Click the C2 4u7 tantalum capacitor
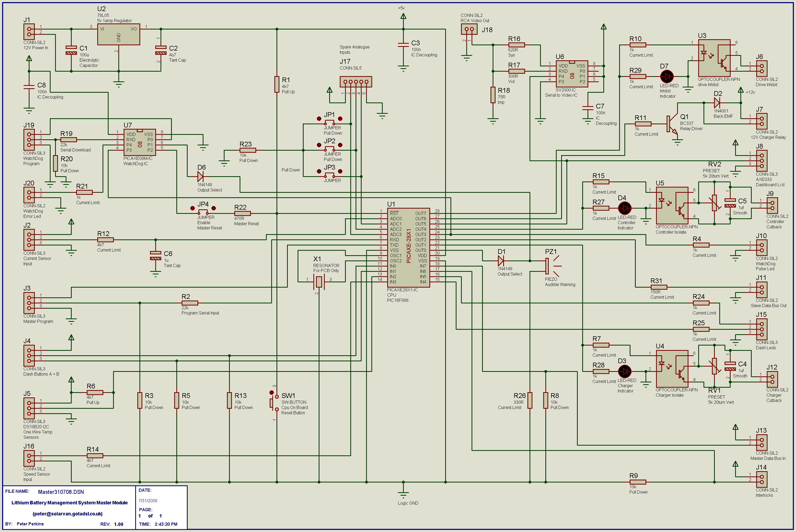Image resolution: width=796 pixels, height=532 pixels. pos(161,50)
